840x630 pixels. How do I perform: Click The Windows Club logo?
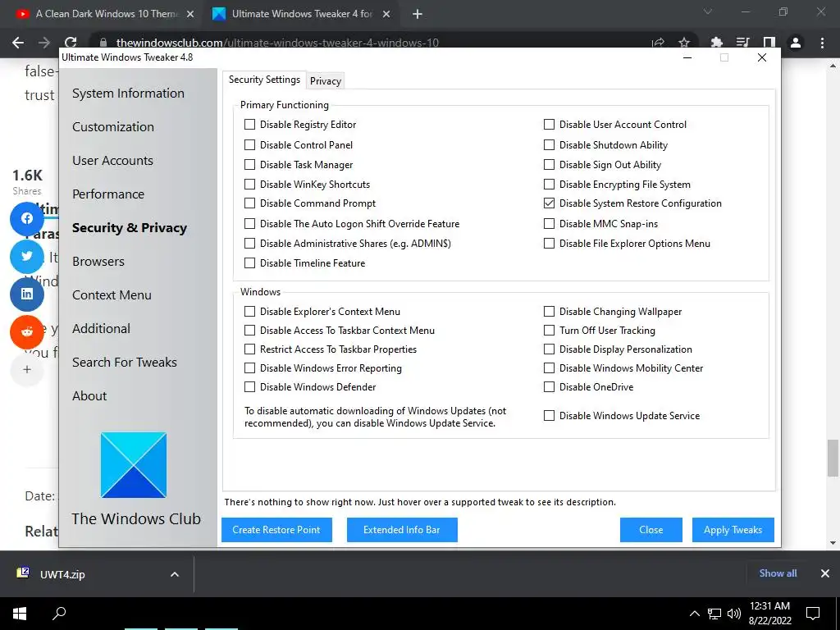coord(134,465)
